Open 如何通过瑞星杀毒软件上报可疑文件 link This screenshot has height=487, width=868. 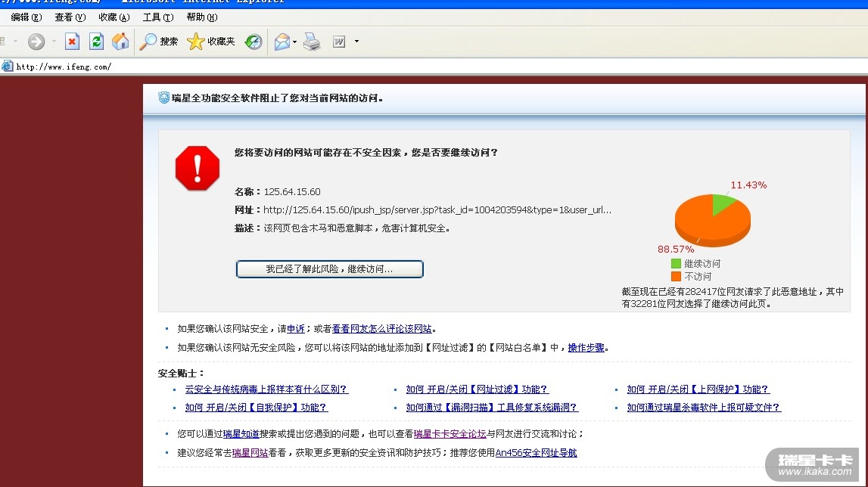pos(704,408)
